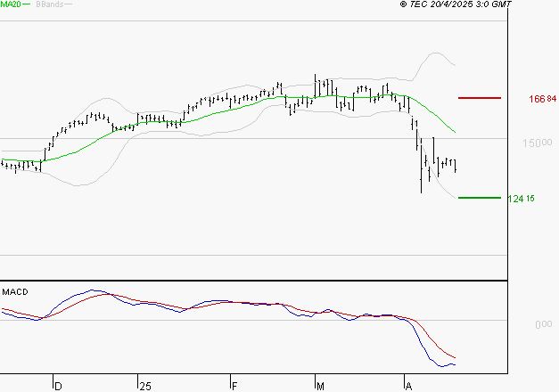Click the 25 year axis marker
Screen dimensions: 559x392
tap(145, 387)
